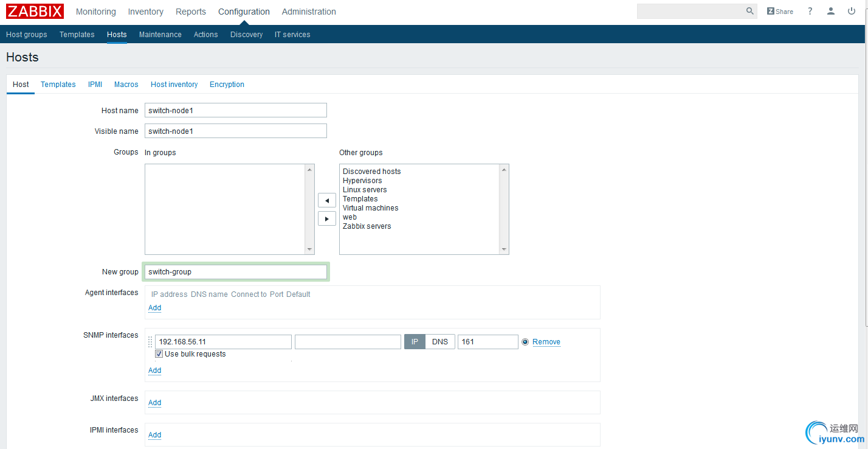
Task: Switch to the Templates tab of host form
Action: point(58,85)
